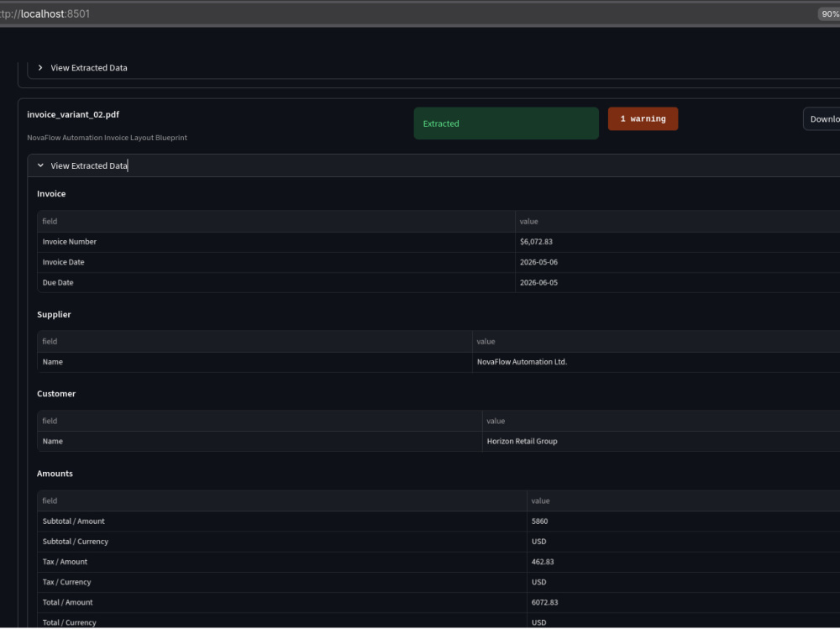Screen dimensions: 840x629
Task: Select the NovaFlow Automation Ltd. value cell
Action: [x=656, y=362]
